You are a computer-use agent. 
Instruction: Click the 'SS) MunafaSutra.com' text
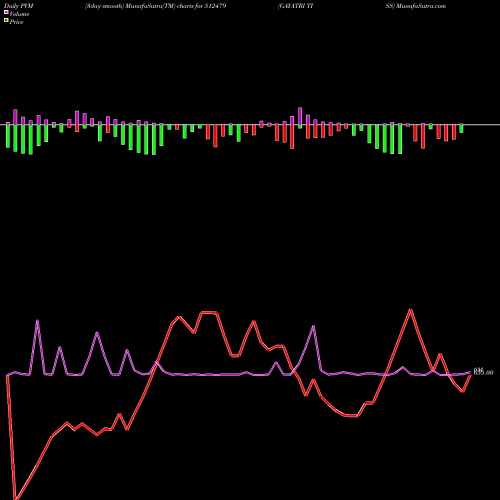pyautogui.click(x=416, y=6)
